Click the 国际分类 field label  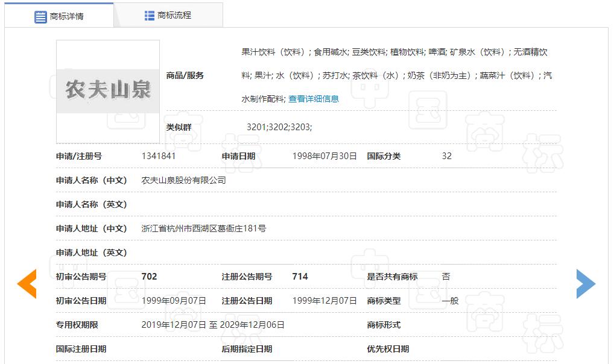point(384,156)
